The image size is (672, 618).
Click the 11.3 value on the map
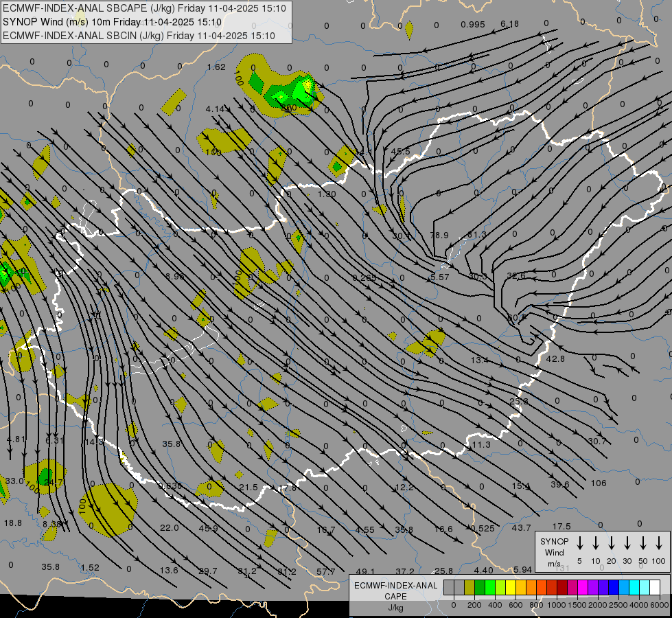[481, 445]
